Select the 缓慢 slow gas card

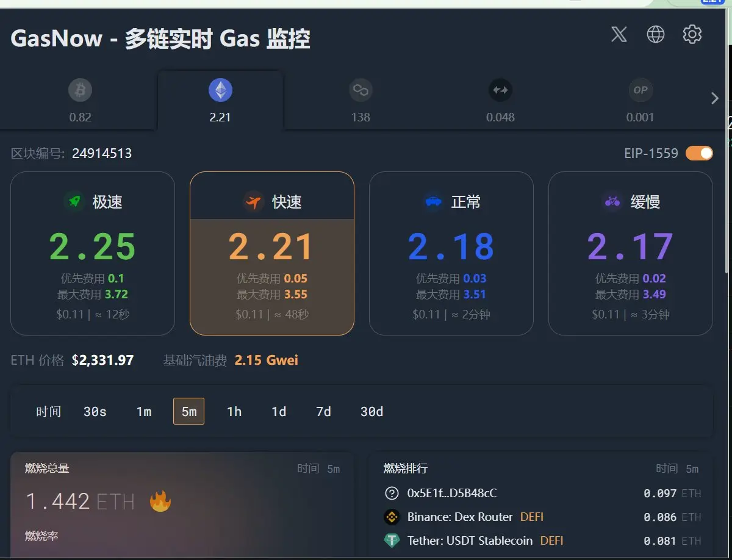(631, 254)
